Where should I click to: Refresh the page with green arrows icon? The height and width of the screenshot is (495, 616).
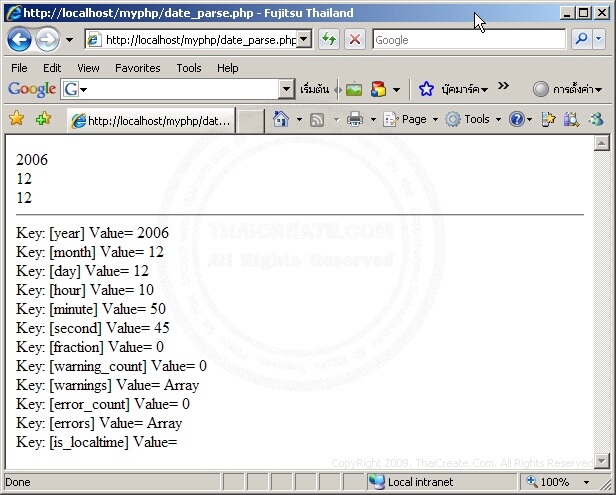(x=329, y=39)
